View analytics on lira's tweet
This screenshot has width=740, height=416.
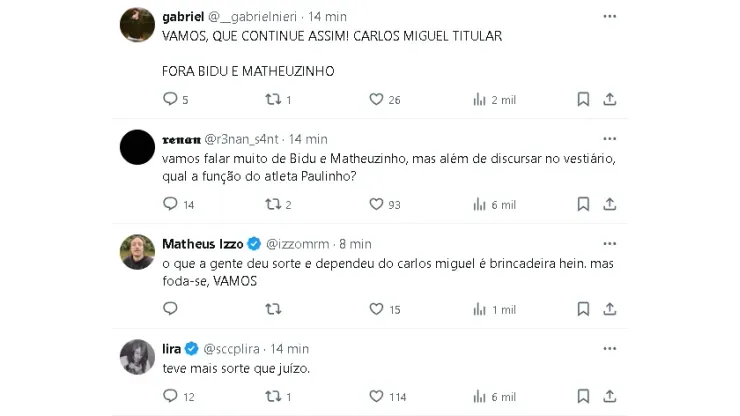(x=481, y=396)
